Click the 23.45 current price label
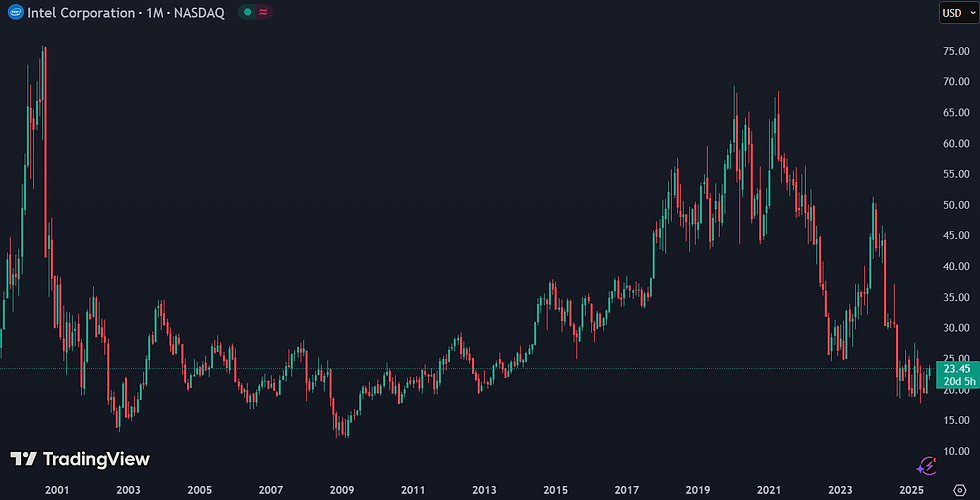Image resolution: width=980 pixels, height=500 pixels. point(958,369)
